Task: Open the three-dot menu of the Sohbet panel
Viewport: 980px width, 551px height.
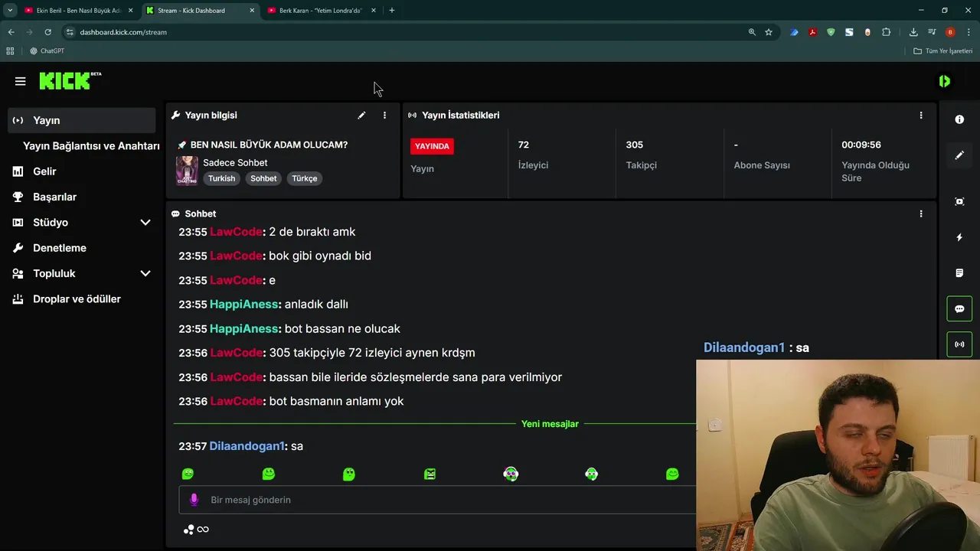Action: (921, 214)
